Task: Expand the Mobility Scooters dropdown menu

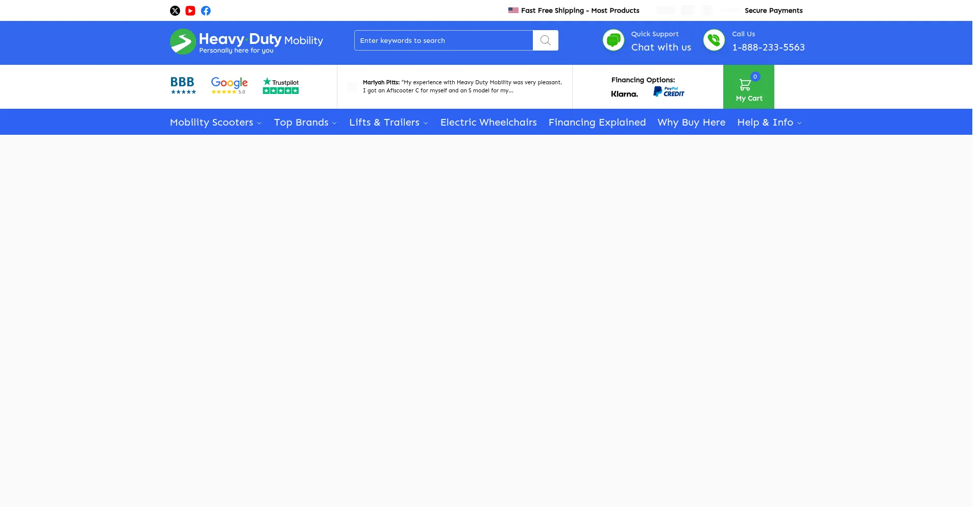Action: 215,123
